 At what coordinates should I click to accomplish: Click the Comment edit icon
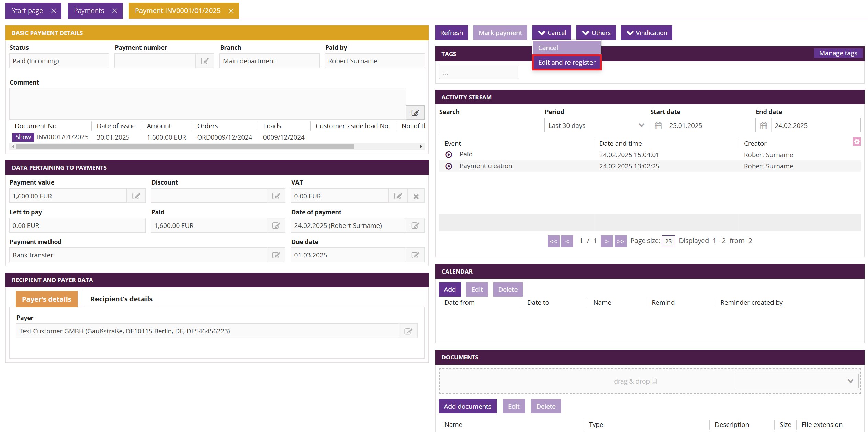[x=415, y=112]
